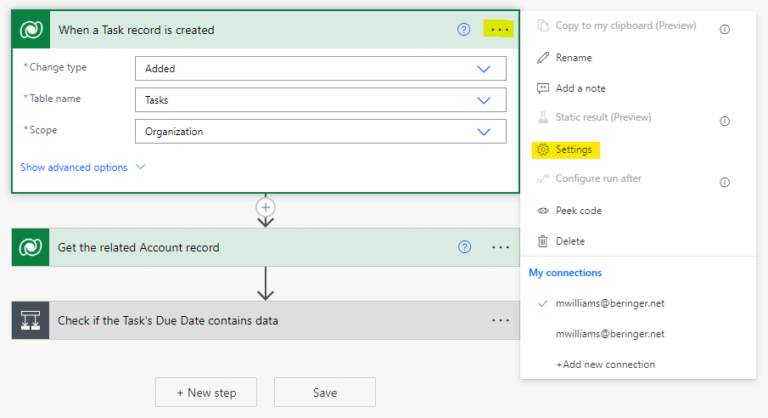768x418 pixels.
Task: Click the plus icon to insert a step
Action: (x=265, y=207)
